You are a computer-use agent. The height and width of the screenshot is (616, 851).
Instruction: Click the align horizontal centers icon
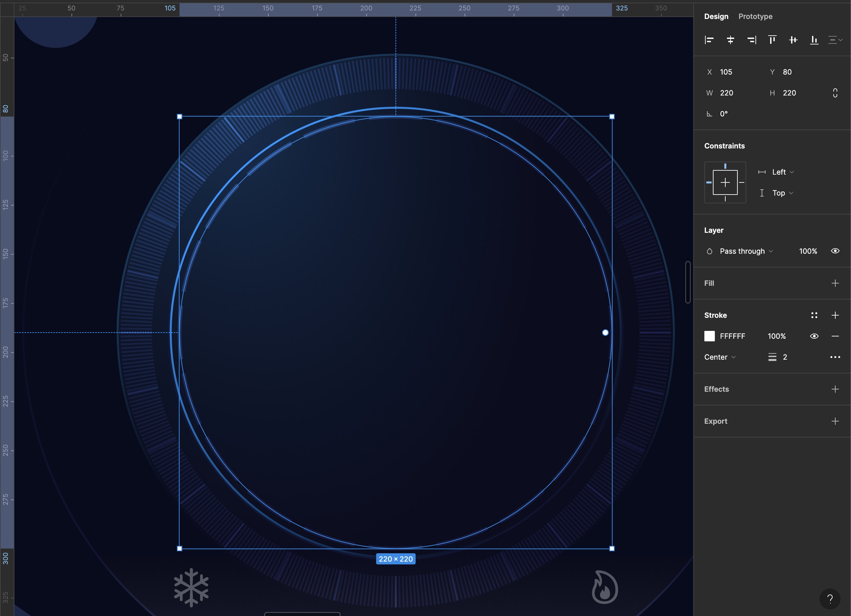tap(731, 40)
